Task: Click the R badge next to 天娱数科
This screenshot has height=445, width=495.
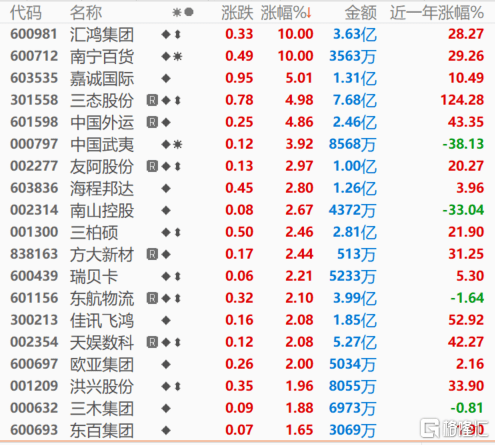Action: click(152, 342)
